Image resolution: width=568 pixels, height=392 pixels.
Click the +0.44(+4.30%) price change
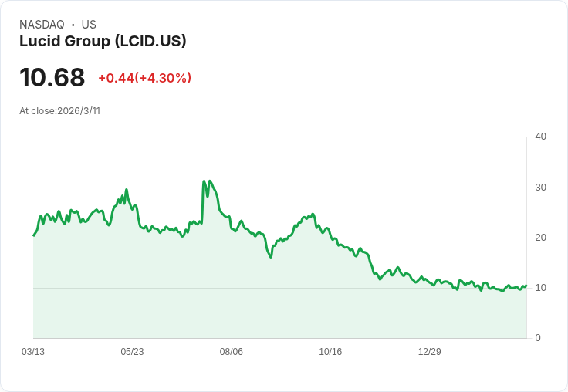click(144, 78)
